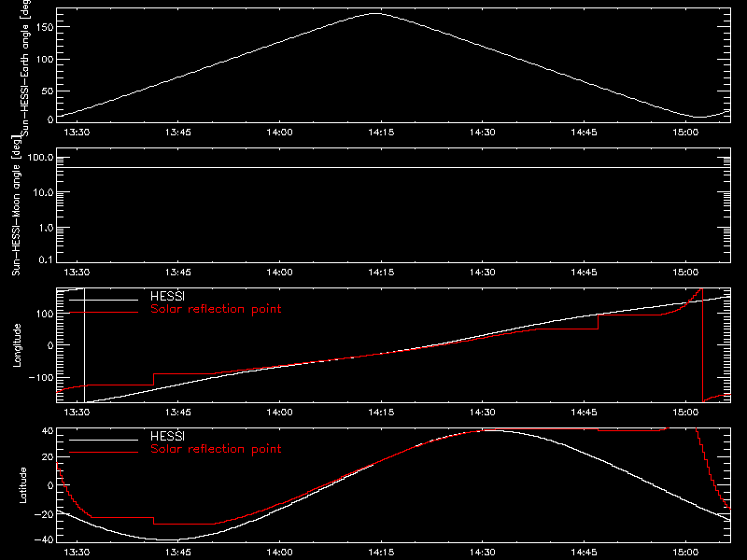This screenshot has width=747, height=560.
Task: Click the Latitude axis title
Action: (22, 485)
